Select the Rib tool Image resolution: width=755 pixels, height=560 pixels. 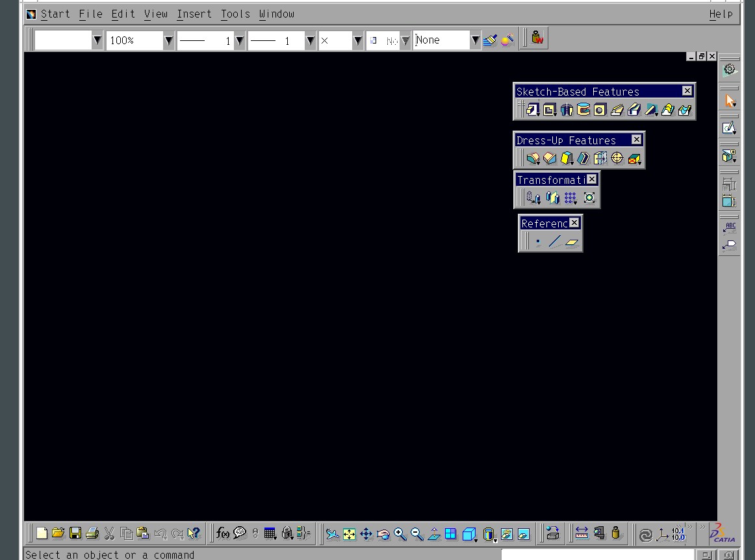click(x=617, y=110)
